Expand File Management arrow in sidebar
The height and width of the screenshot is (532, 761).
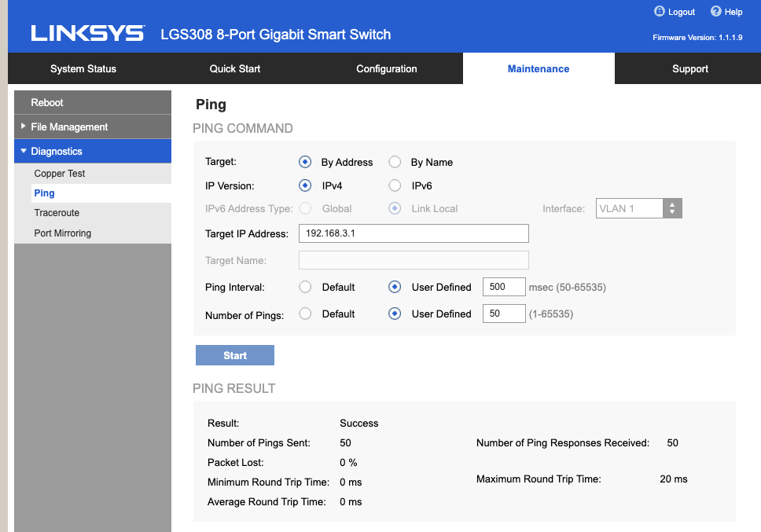pyautogui.click(x=23, y=126)
